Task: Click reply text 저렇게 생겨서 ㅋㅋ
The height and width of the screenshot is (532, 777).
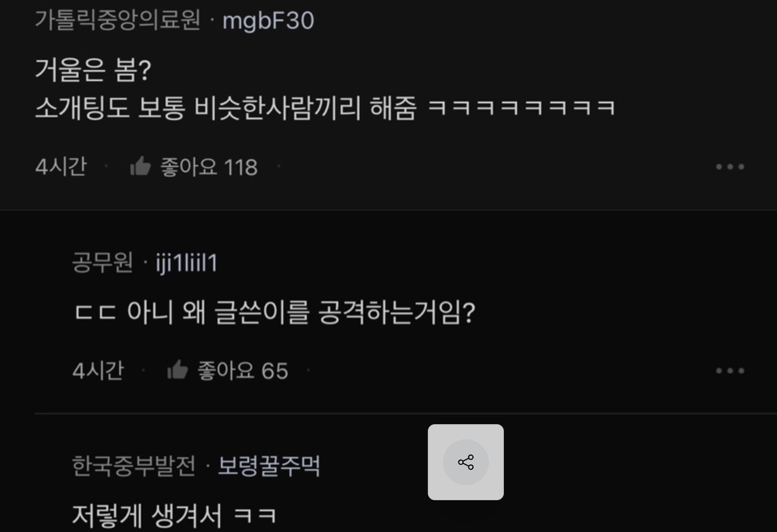Action: 175,516
